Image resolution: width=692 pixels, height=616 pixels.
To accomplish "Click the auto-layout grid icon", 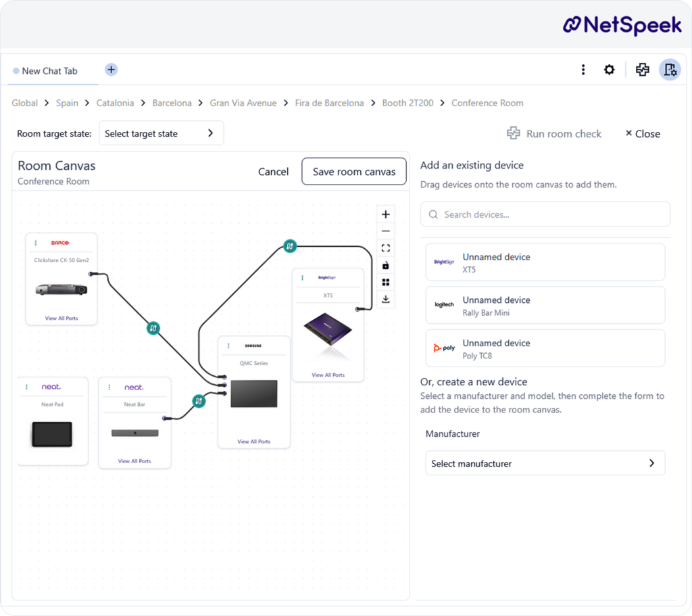I will coord(386,282).
